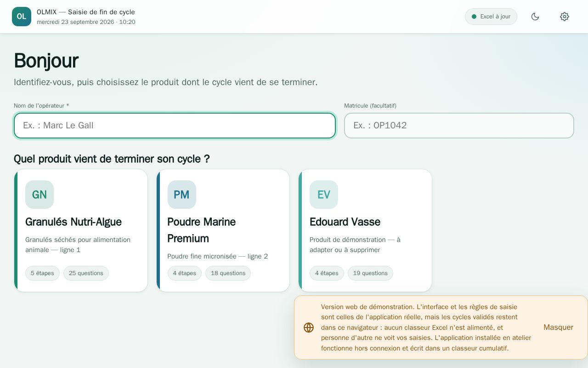This screenshot has width=588, height=368.
Task: Click the Poudre fine micronisée description
Action: coord(218,256)
